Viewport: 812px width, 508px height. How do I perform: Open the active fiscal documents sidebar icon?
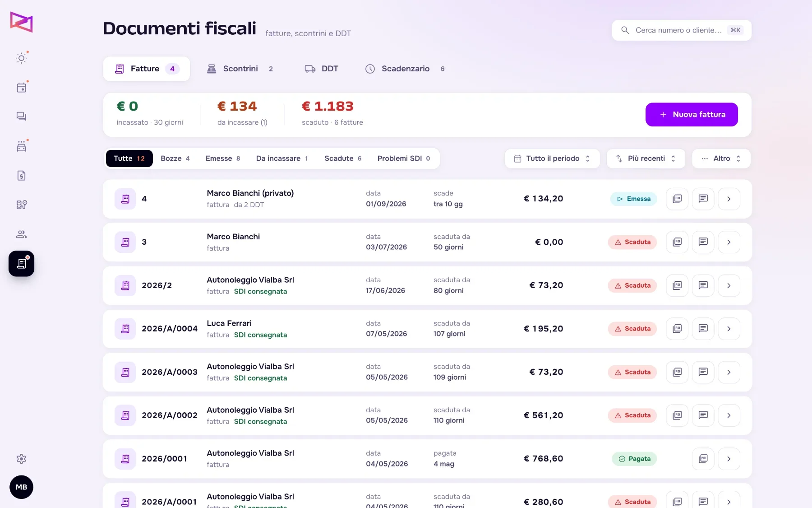coord(21,264)
